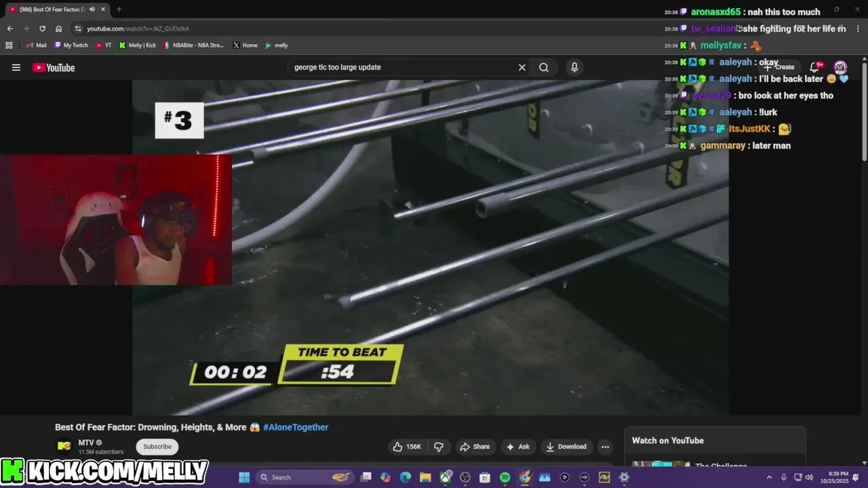This screenshot has height=488, width=868.
Task: Open the Photos app on the taskbar
Action: tap(545, 477)
